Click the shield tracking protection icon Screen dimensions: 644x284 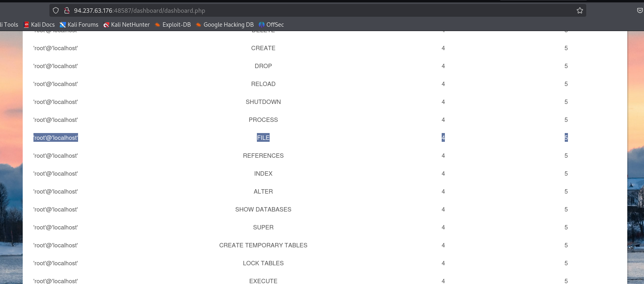56,11
